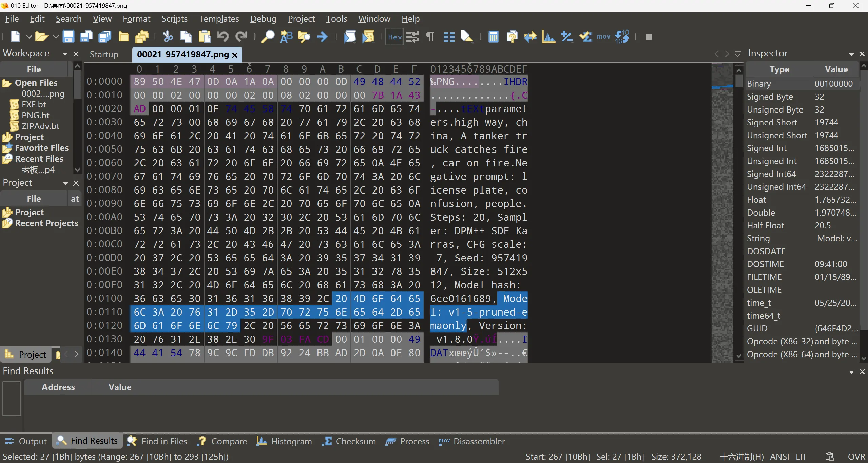Click the file minimap overview strip
Screen dimensions: 868x463
point(722,210)
